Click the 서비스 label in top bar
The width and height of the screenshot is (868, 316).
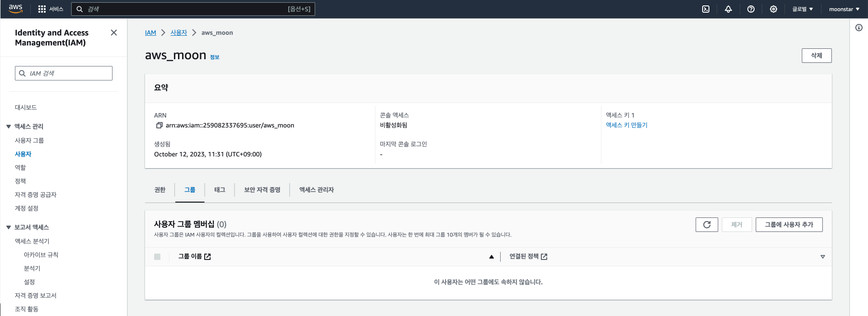coord(56,9)
